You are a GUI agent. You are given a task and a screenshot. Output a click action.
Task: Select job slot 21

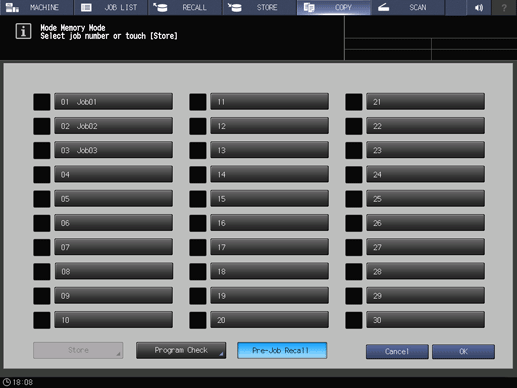pos(425,102)
